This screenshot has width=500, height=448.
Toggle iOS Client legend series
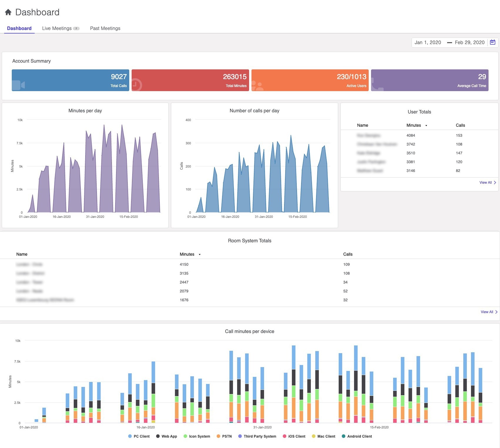point(294,436)
